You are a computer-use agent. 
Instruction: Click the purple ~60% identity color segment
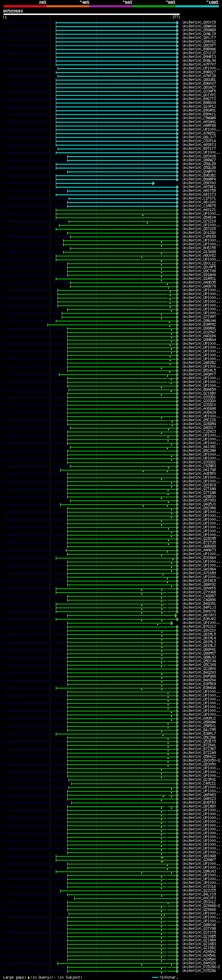click(111, 6)
